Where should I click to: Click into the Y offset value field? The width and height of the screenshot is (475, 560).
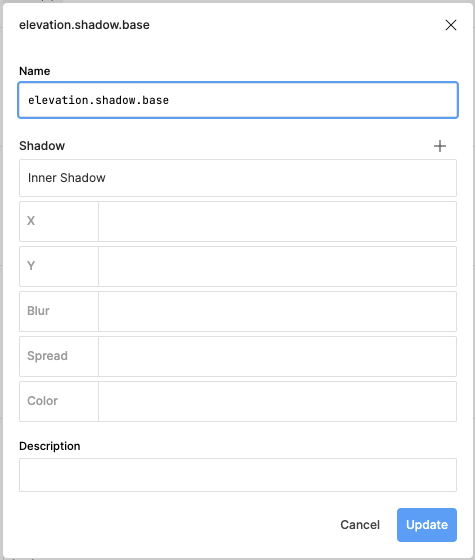[x=278, y=266]
